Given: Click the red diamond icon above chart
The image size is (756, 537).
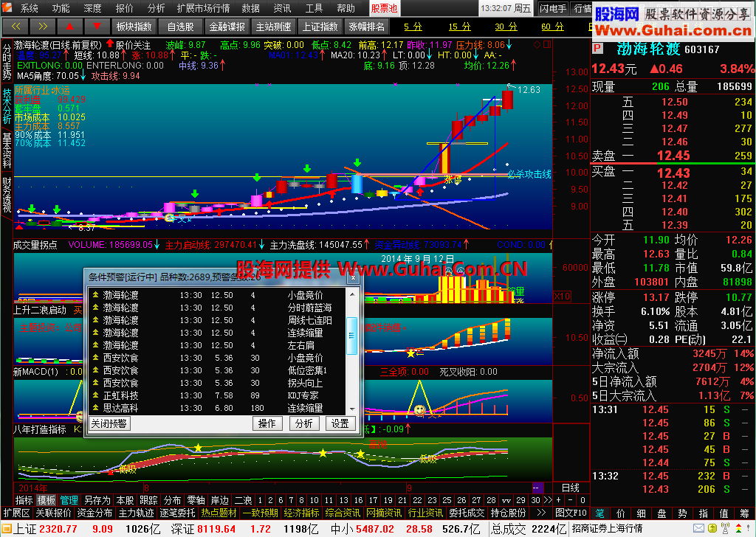Looking at the screenshot, I should [537, 45].
